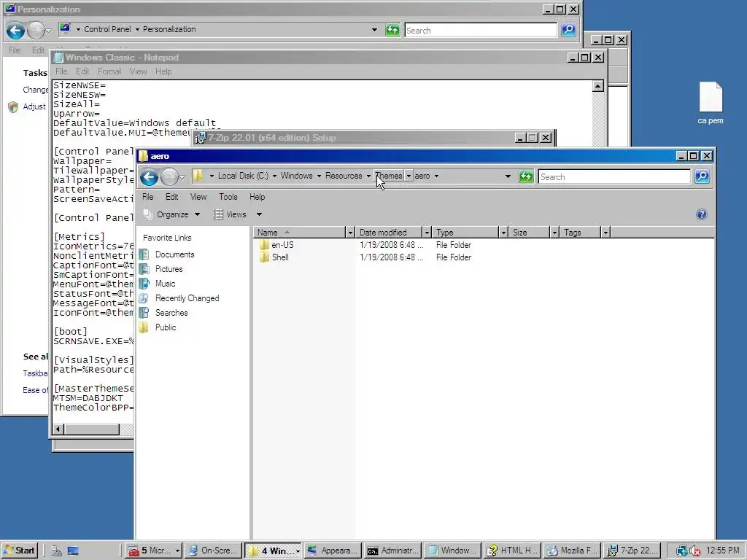
Task: Open File menu in aero window
Action: 147,197
